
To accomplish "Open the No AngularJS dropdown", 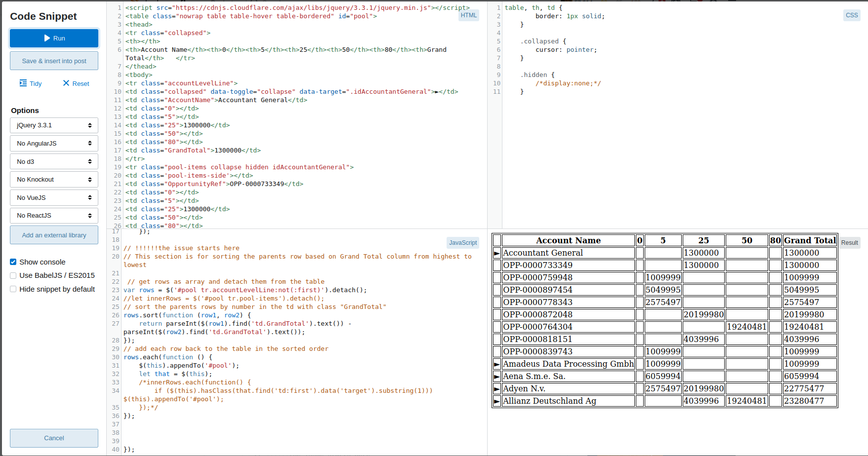I will 54,143.
